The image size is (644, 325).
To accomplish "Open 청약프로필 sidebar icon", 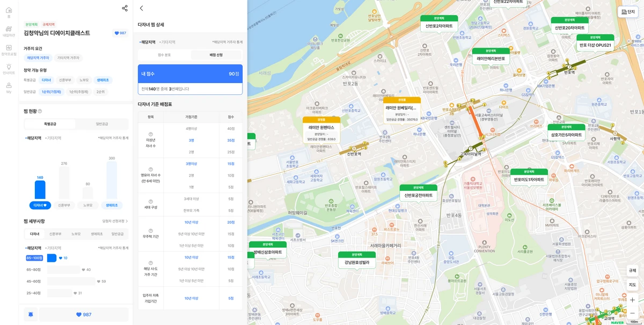I will (x=9, y=50).
